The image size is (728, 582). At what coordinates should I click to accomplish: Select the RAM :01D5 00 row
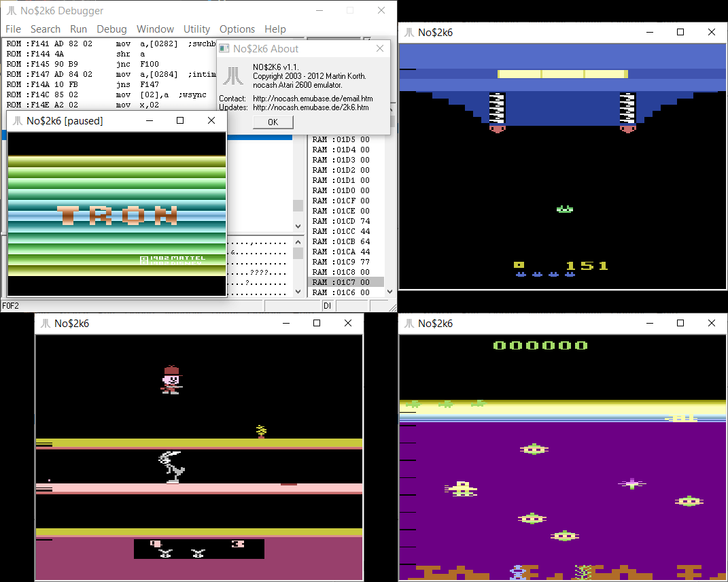(x=346, y=139)
